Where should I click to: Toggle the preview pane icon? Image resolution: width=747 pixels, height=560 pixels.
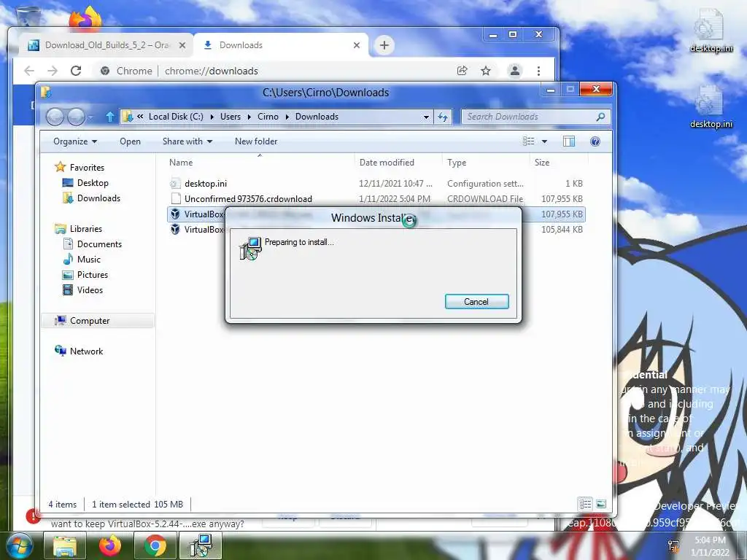569,141
